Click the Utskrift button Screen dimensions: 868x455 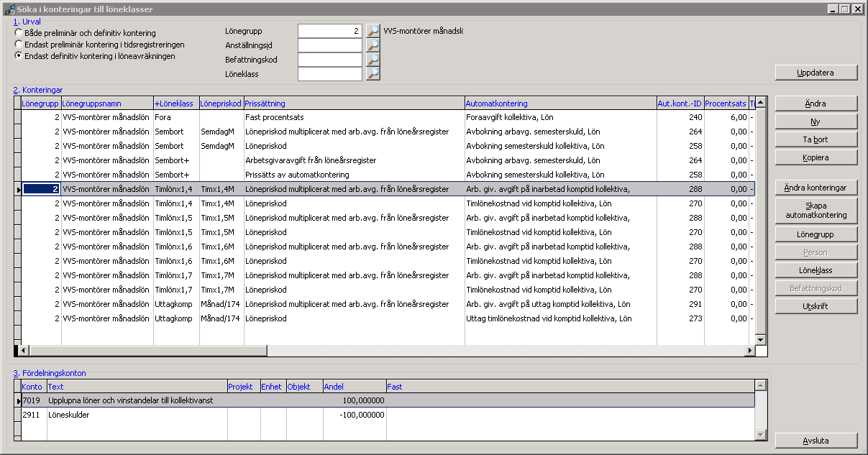[816, 306]
